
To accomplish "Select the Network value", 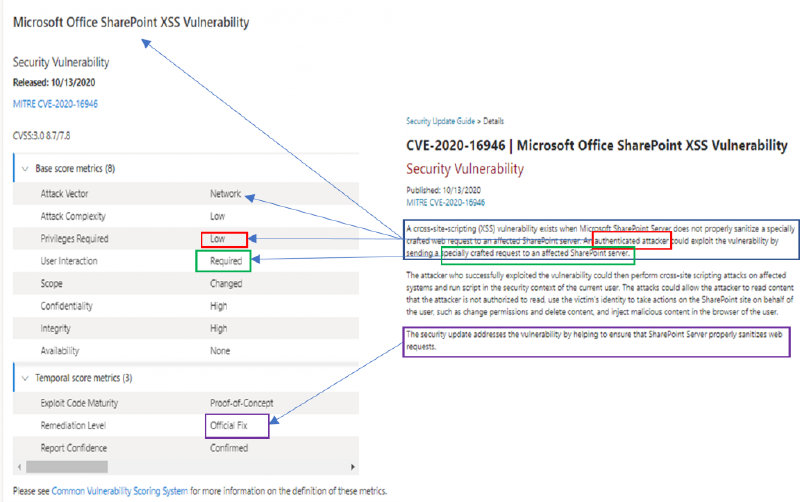I will coord(226,194).
